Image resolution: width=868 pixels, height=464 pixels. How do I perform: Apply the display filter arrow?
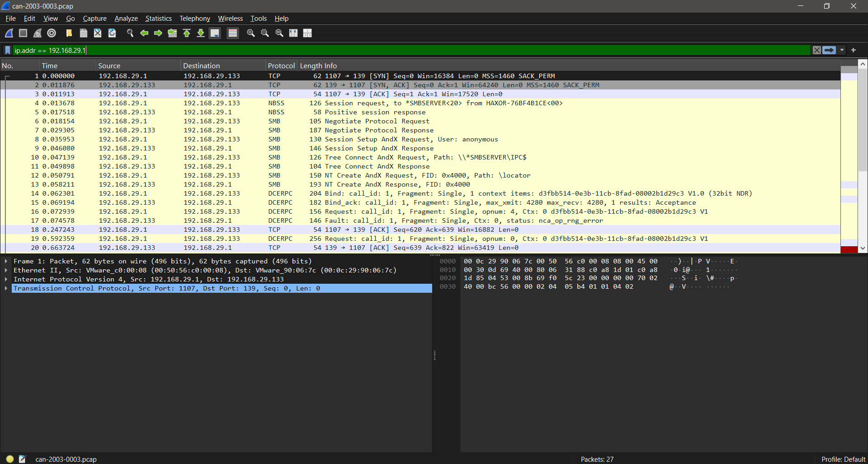(x=829, y=50)
